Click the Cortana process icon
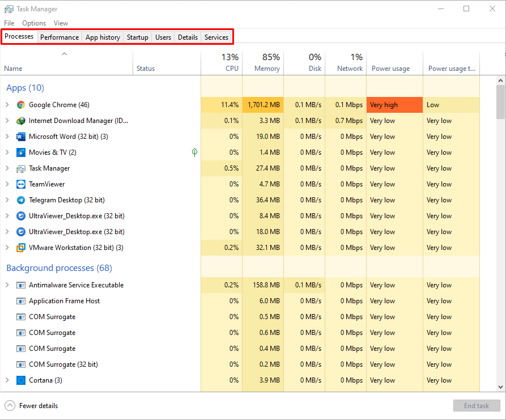The height and width of the screenshot is (420, 506). point(21,380)
